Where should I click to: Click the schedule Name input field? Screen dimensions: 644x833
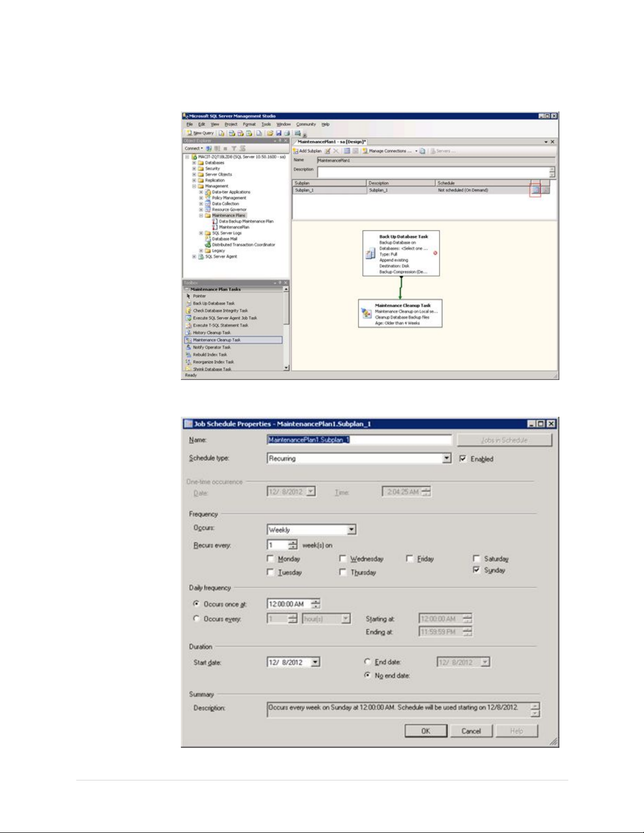tap(359, 439)
